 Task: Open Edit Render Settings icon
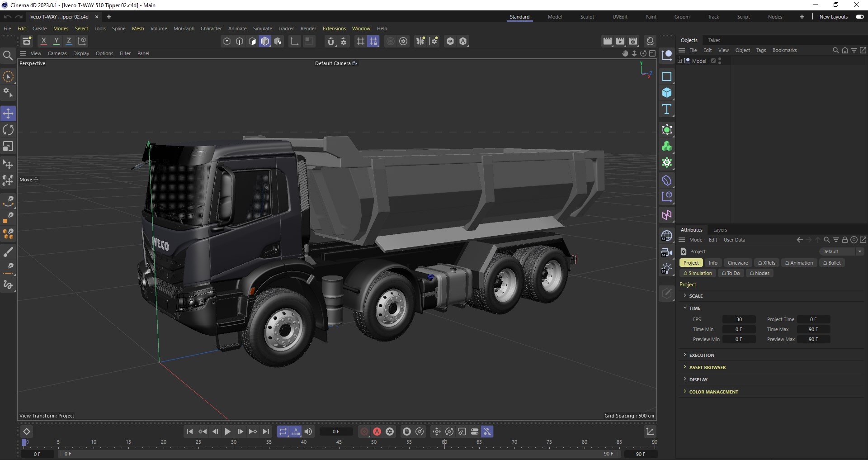click(633, 41)
